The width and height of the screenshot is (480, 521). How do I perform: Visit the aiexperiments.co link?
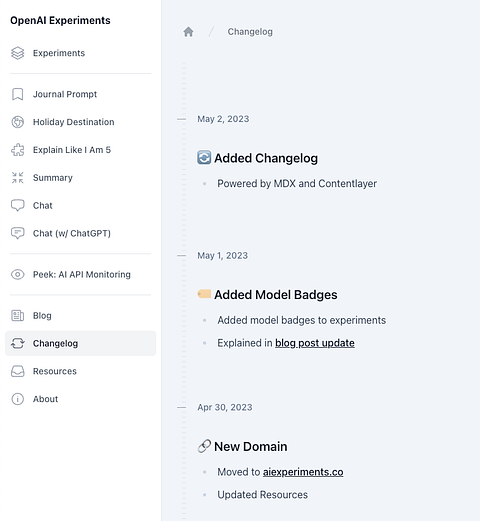tap(303, 472)
